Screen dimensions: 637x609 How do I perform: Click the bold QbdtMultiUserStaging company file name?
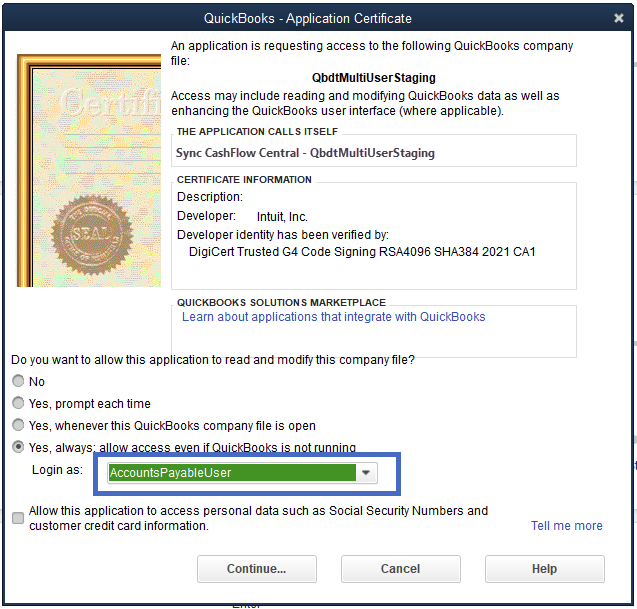click(x=374, y=77)
